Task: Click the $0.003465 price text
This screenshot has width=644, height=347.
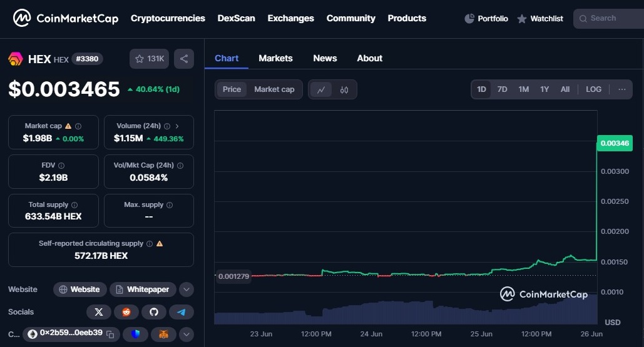Action: [64, 89]
